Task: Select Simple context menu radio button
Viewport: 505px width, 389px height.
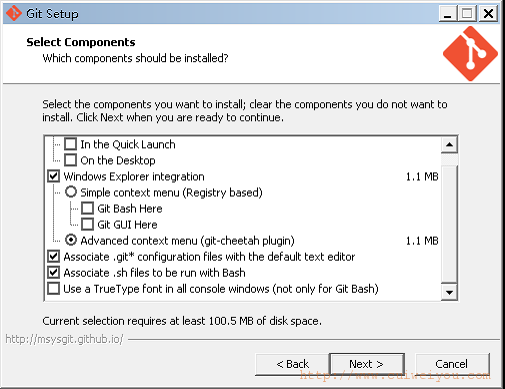Action: 70,192
